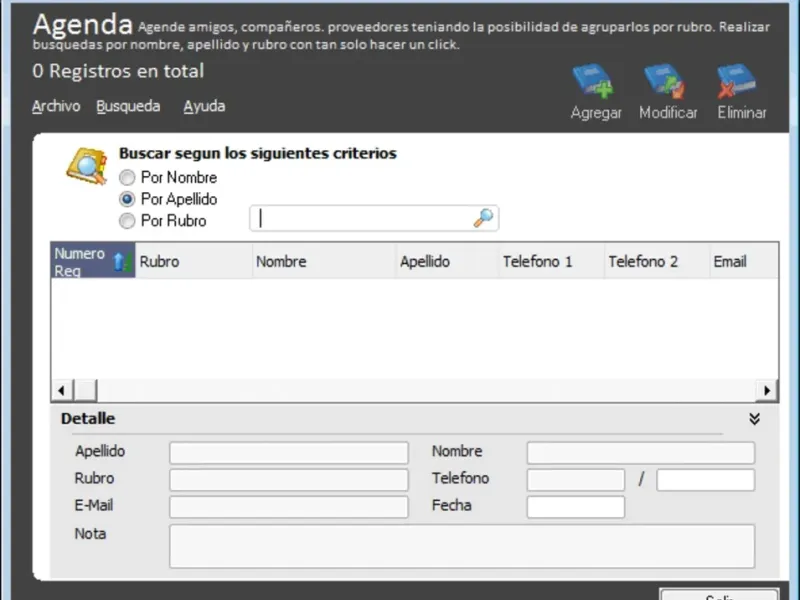Collapse the Detalle panel with chevron
The image size is (800, 600).
[x=754, y=419]
